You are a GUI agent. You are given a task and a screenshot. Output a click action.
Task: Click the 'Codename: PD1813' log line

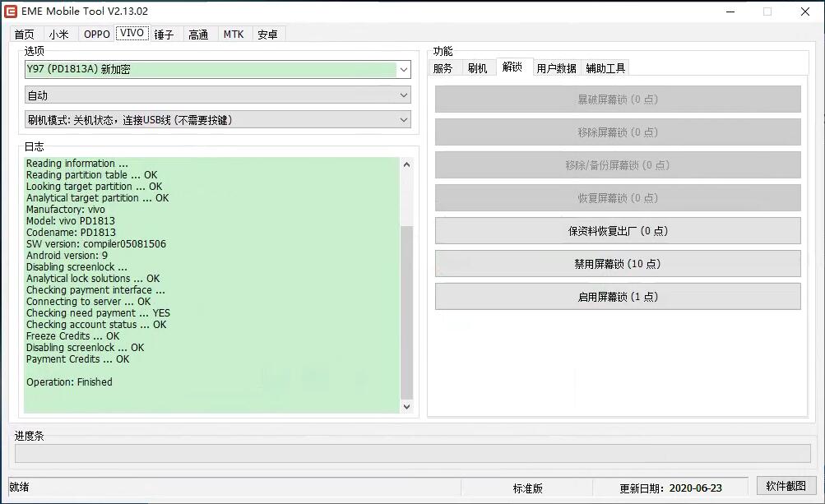tap(71, 233)
